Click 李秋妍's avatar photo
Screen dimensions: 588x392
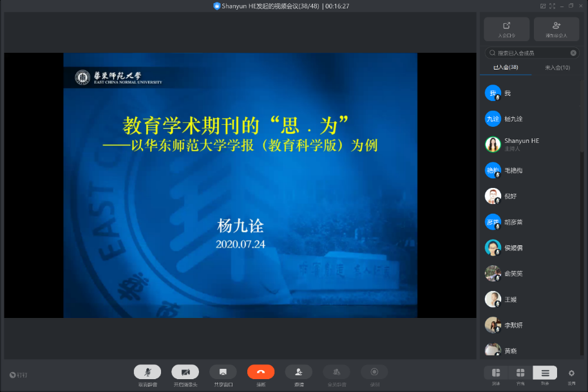coord(493,325)
